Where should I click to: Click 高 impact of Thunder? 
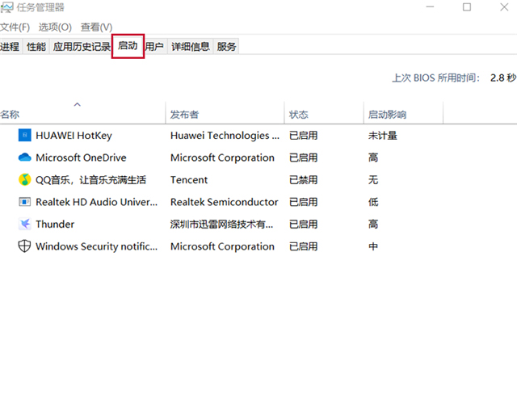[373, 225]
